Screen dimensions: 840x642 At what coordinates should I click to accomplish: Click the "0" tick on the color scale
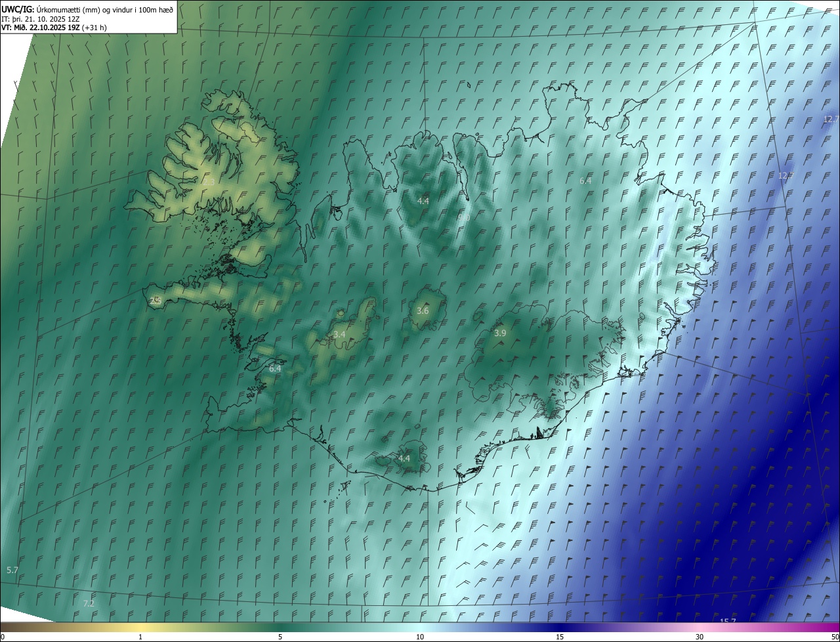[x=3, y=637]
